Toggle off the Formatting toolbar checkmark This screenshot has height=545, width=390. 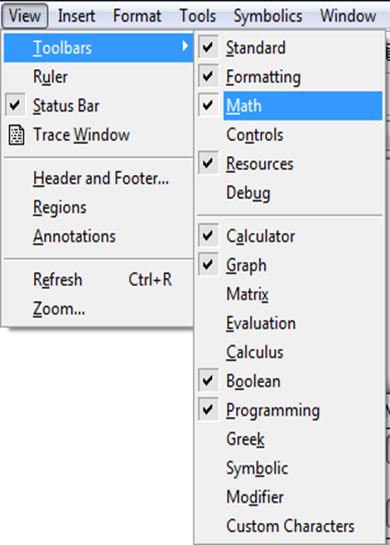(x=208, y=76)
